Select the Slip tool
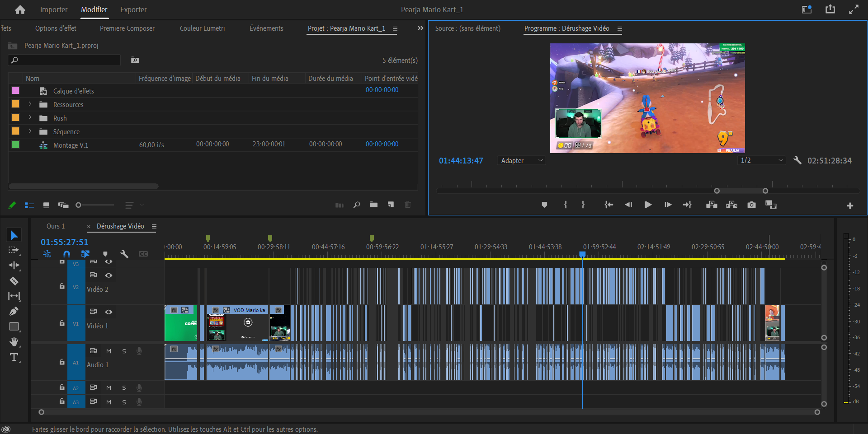The width and height of the screenshot is (868, 434). point(14,296)
